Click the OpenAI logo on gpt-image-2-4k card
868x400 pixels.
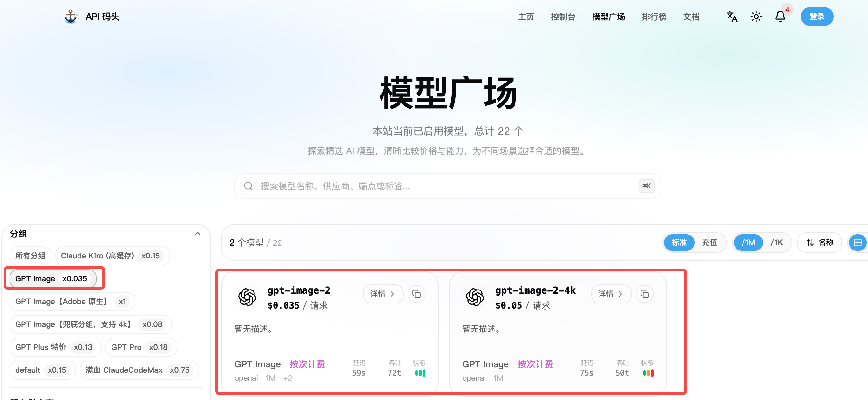475,297
